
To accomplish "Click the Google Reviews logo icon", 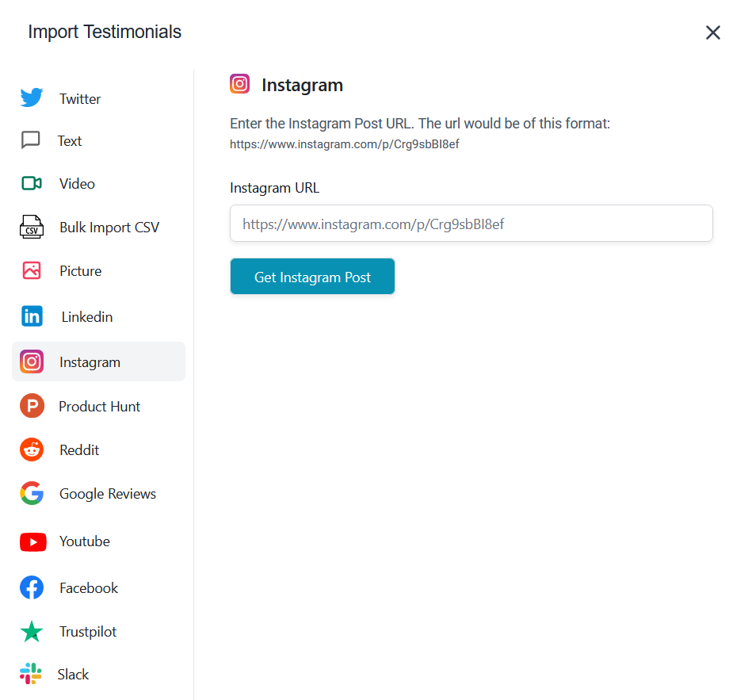I will 32,493.
